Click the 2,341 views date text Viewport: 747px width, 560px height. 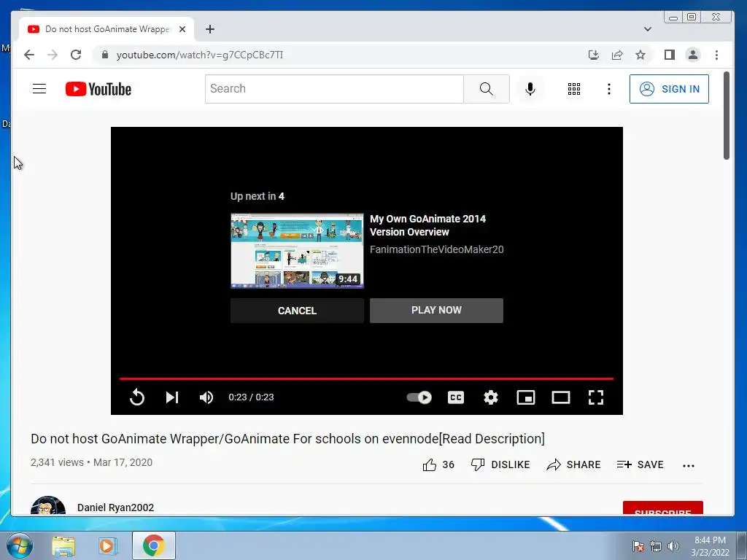point(91,462)
